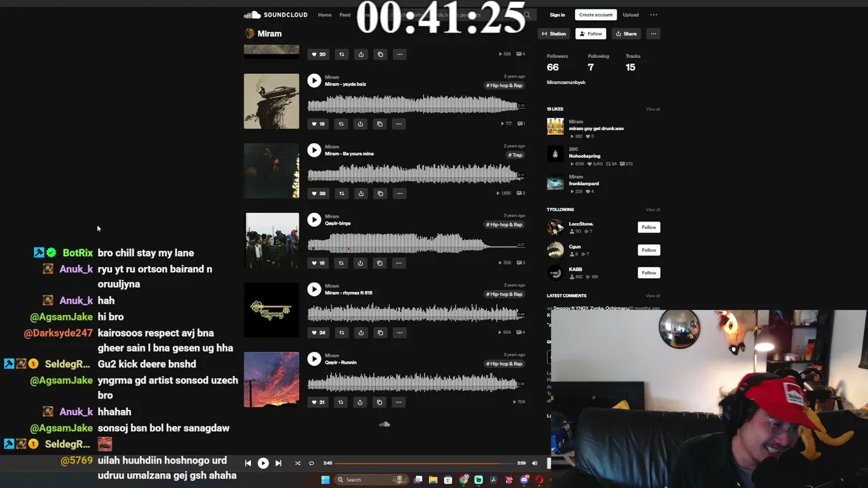Filter by Trap tag on "Be yours mine"

click(515, 155)
